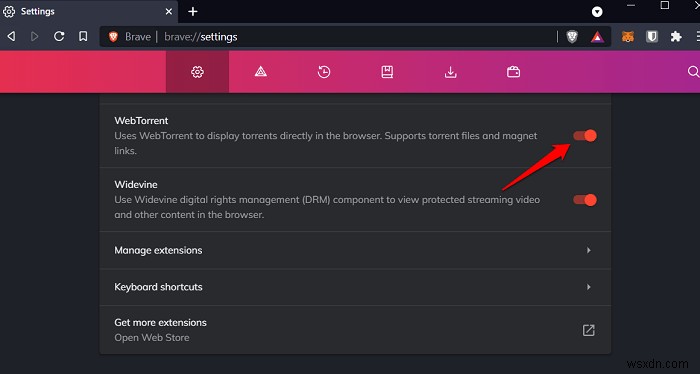Open Brave Rewards triangle tab in pink toolbar
Viewport: 700px width, 374px height.
tap(261, 72)
